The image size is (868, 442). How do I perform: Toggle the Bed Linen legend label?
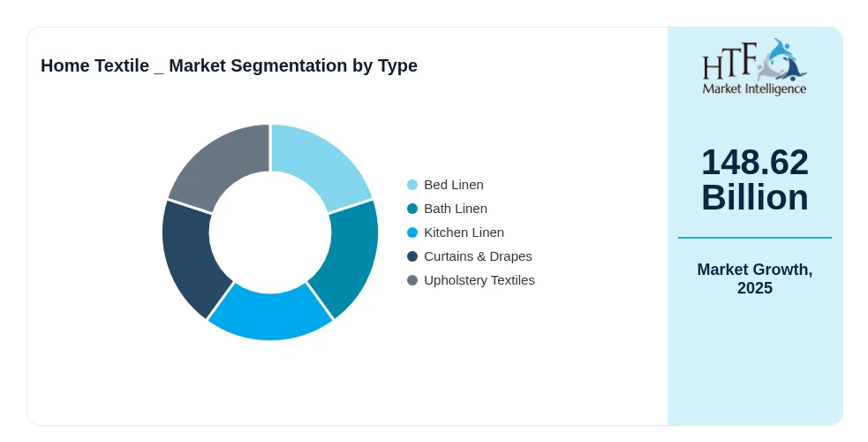(453, 185)
